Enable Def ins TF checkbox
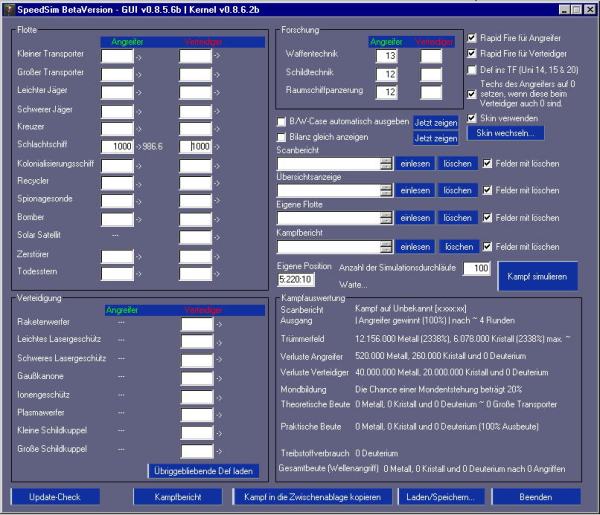 472,70
